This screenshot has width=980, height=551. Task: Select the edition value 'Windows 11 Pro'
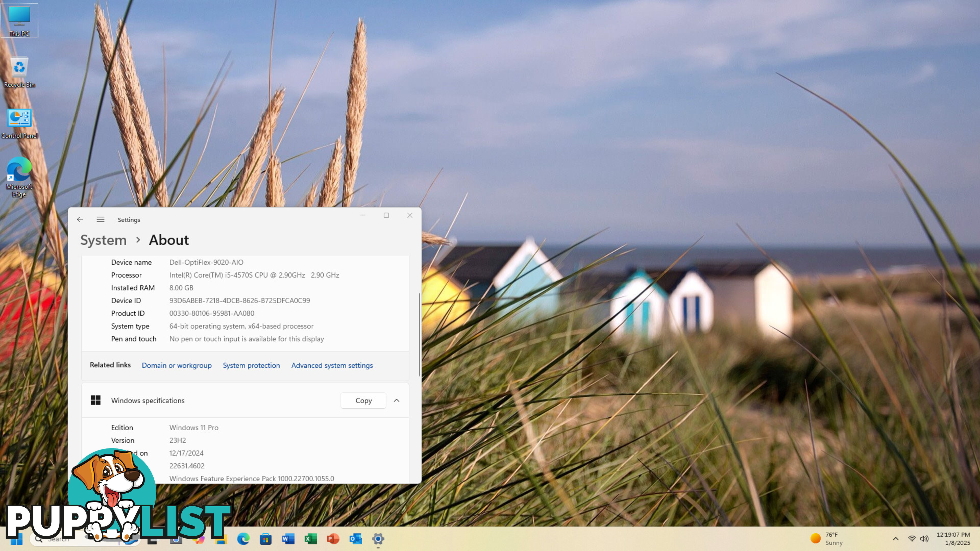[194, 428]
